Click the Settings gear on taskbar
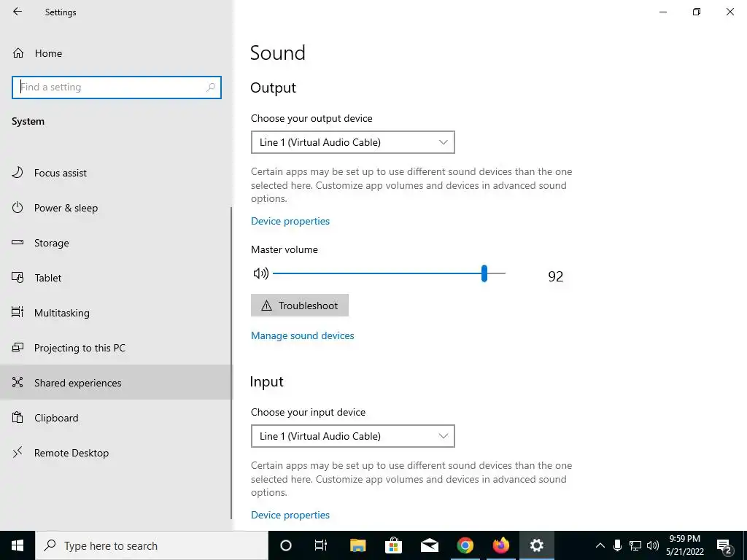The height and width of the screenshot is (560, 747). point(537,545)
